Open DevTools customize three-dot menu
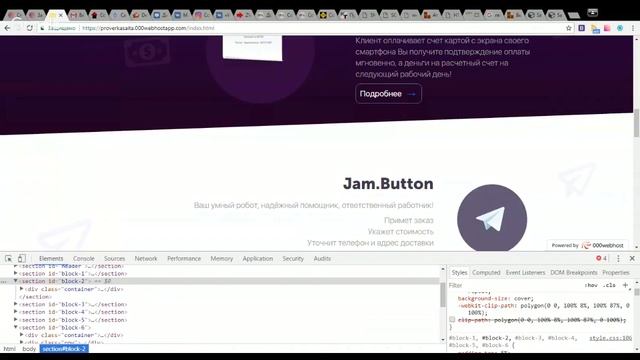Image resolution: width=640 pixels, height=360 pixels. click(618, 258)
